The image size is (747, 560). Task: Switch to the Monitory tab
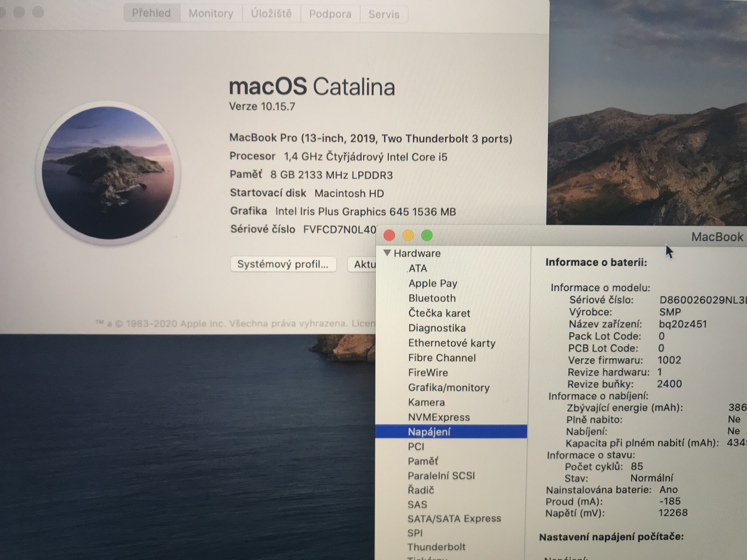click(211, 14)
